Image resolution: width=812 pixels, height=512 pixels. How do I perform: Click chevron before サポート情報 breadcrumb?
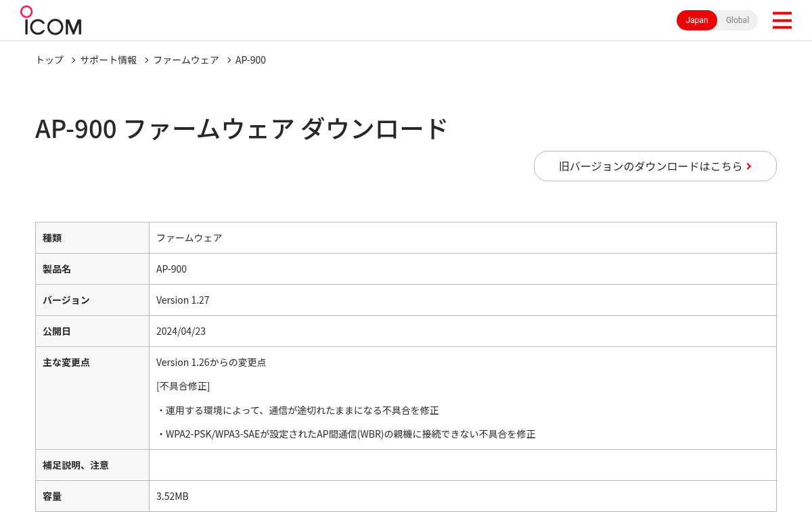pos(73,60)
